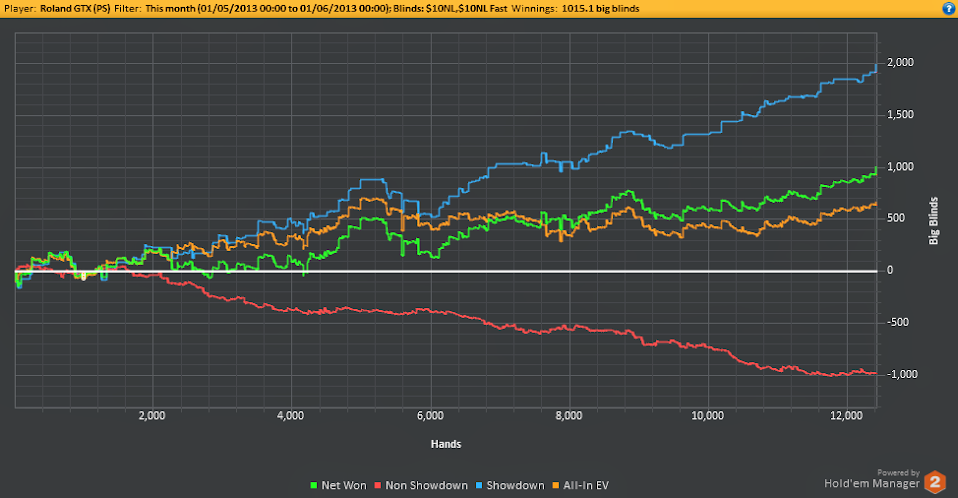Screen dimensions: 958x498
Task: Click the 2,000 hands x-axis label
Action: pyautogui.click(x=152, y=416)
